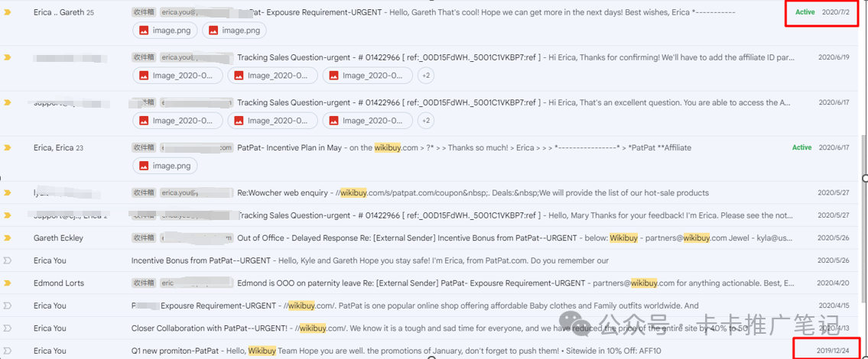Mark Incentive Bonus from PatPat--URGENT email as important
Image resolution: width=868 pixels, height=359 pixels.
(x=7, y=260)
